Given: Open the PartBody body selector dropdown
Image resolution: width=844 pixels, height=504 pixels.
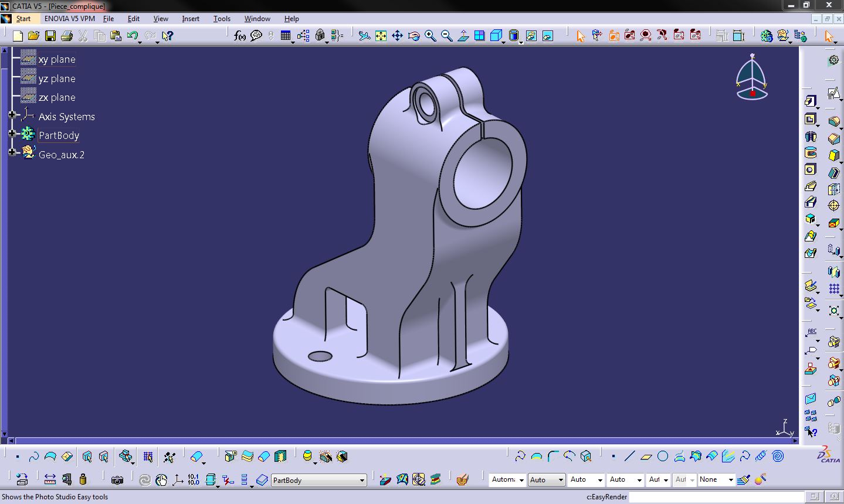Looking at the screenshot, I should [x=319, y=480].
